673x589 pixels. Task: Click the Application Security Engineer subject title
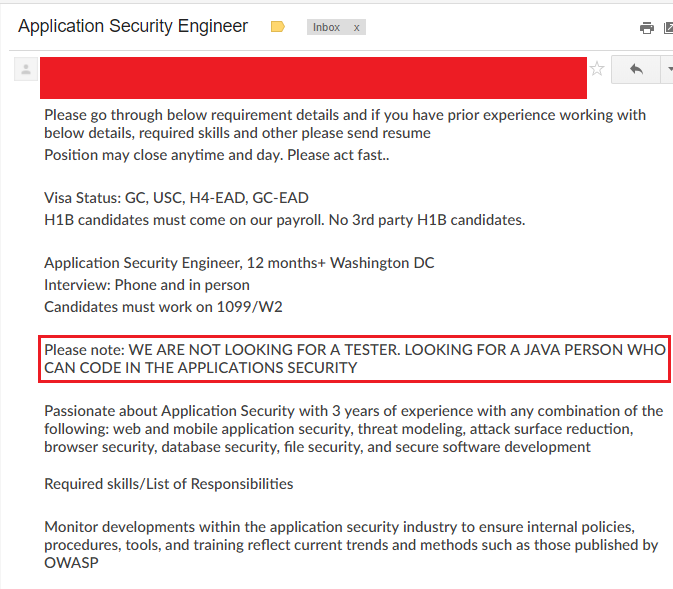133,26
